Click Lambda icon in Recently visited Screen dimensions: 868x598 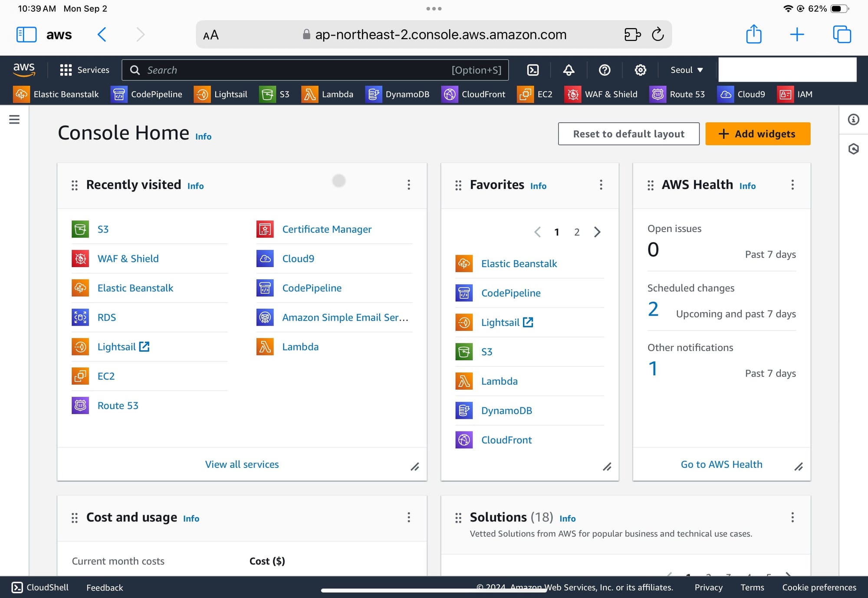265,346
